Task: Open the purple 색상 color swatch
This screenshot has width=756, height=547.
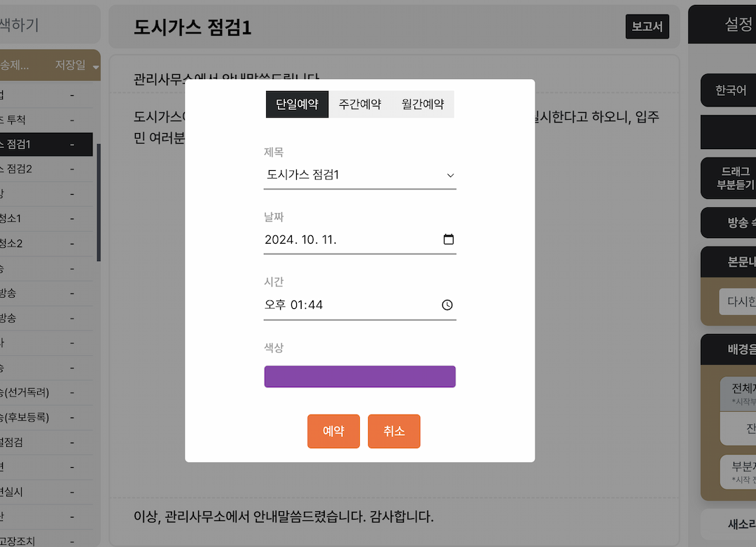Action: [x=360, y=376]
